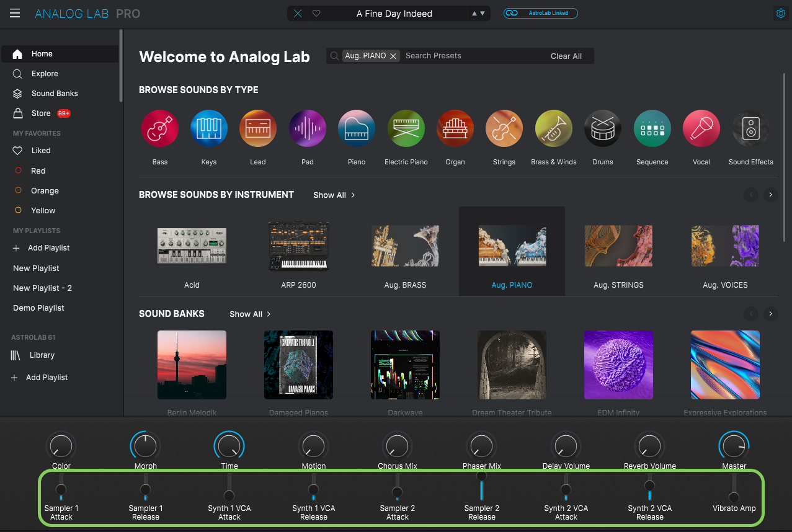Browse Brass & Winds sounds

coord(554,128)
